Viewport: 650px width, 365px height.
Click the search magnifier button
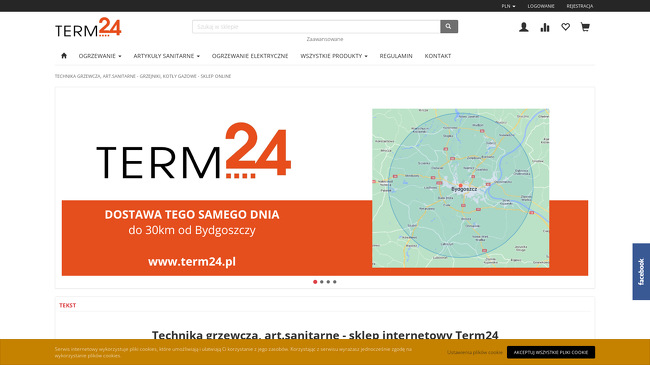click(x=449, y=27)
